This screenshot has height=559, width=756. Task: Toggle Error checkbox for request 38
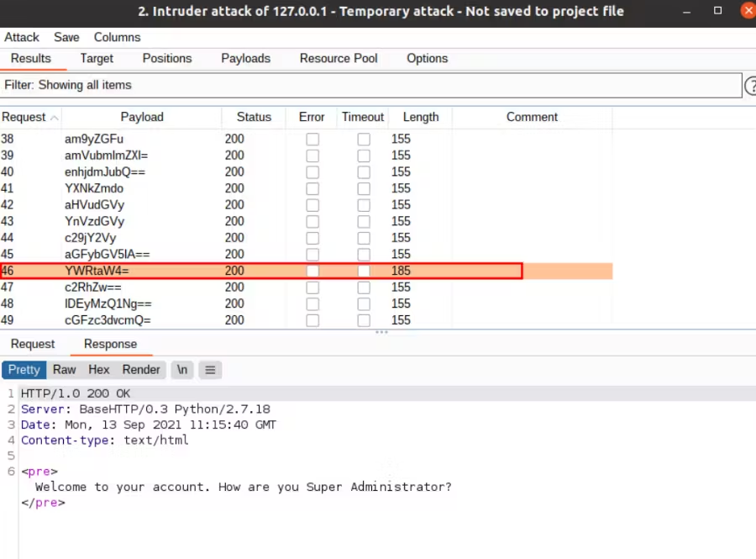coord(312,140)
